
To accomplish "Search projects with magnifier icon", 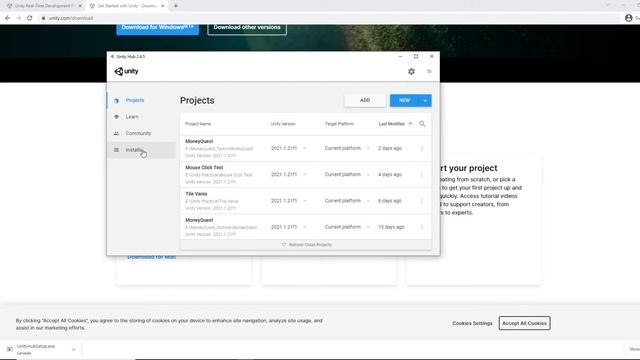I will pos(422,124).
